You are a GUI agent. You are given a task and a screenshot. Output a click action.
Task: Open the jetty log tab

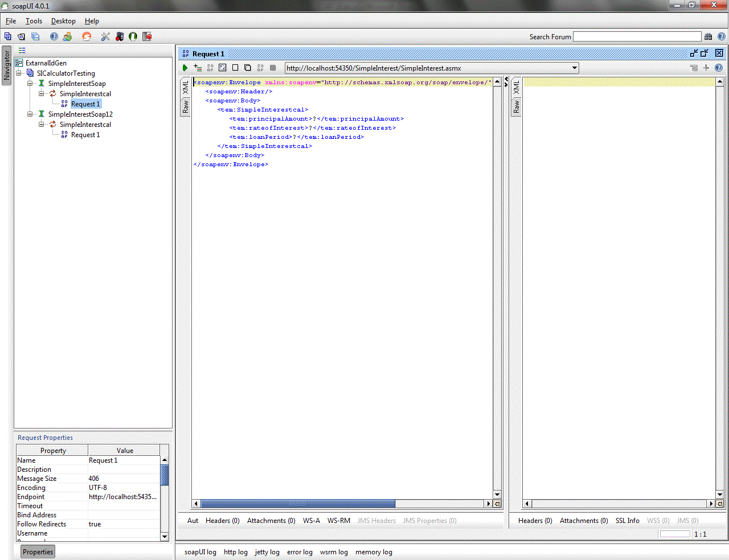267,552
